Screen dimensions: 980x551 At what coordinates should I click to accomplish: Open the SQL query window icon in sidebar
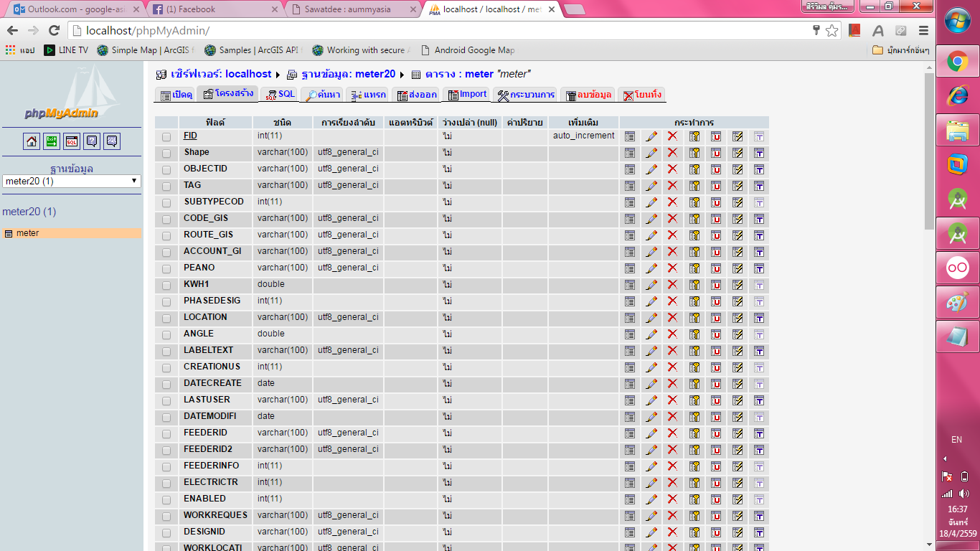click(72, 141)
